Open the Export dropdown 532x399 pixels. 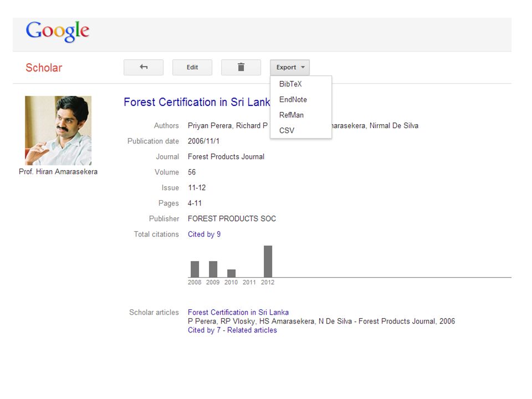[290, 67]
